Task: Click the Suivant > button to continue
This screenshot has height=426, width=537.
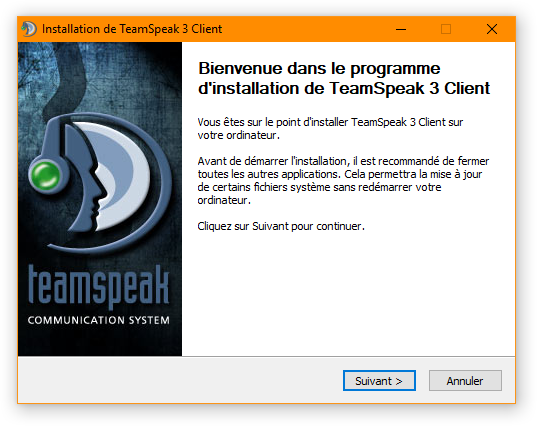Action: coord(379,380)
